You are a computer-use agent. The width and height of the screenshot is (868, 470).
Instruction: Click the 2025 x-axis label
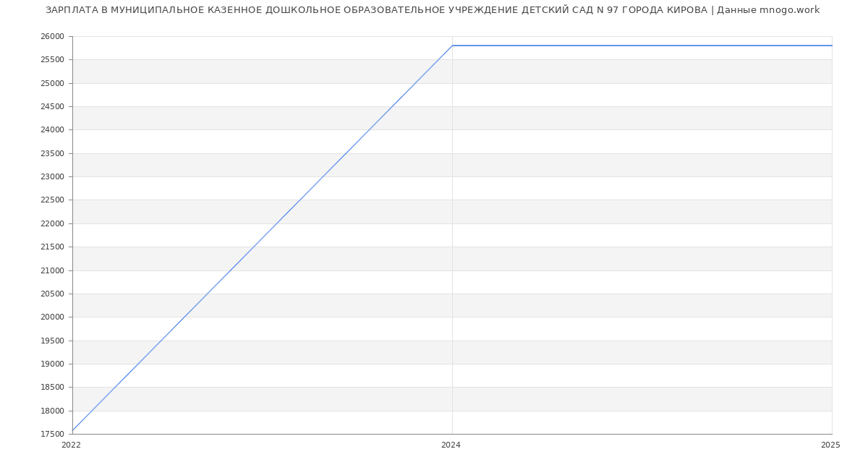[830, 445]
